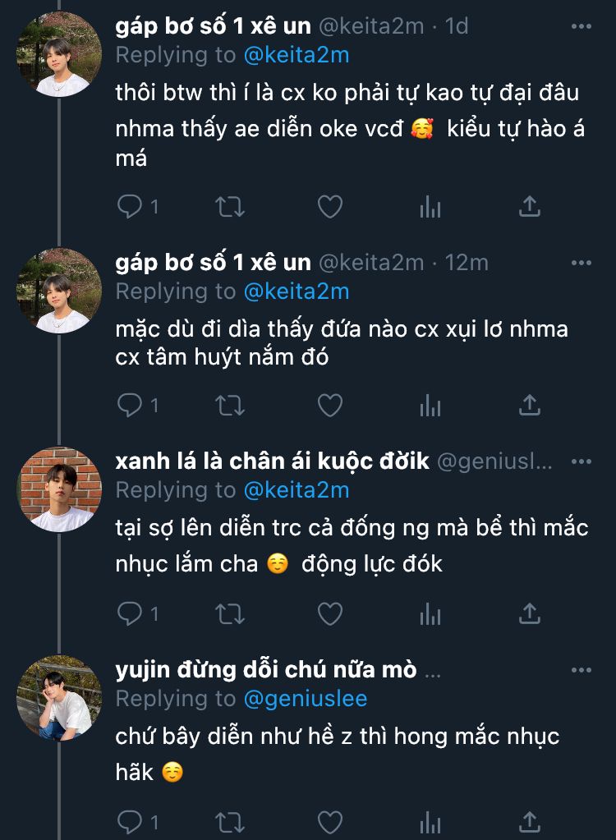Like the 'hong mắc nhục' tweet
Screen dimensions: 616x840
[x=330, y=821]
